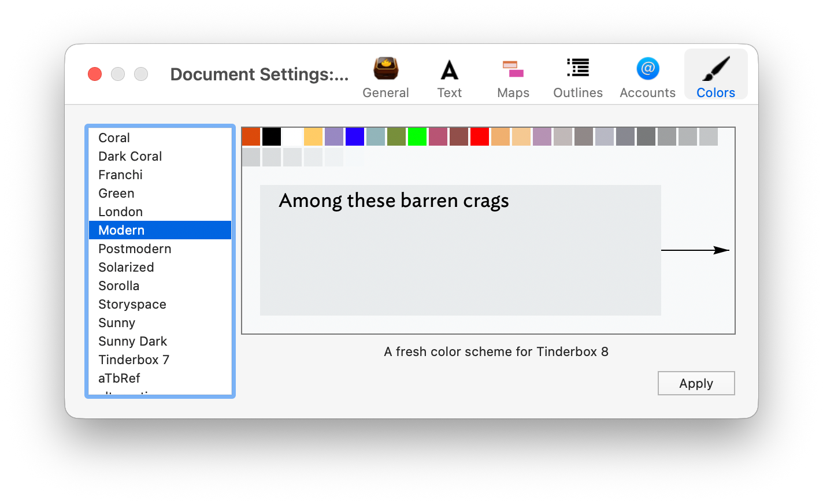823x504 pixels.
Task: Click the Apply button
Action: pyautogui.click(x=696, y=383)
